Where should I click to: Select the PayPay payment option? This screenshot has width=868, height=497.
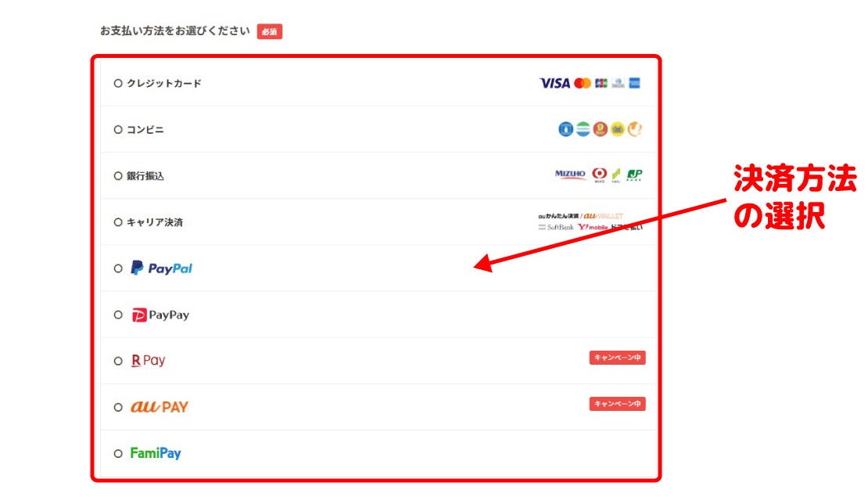118,315
